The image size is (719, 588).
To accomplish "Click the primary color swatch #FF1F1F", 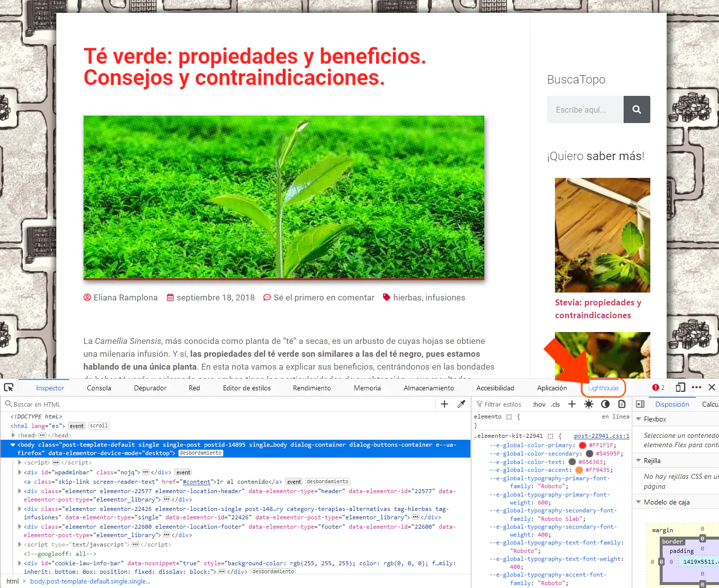I will click(x=582, y=445).
